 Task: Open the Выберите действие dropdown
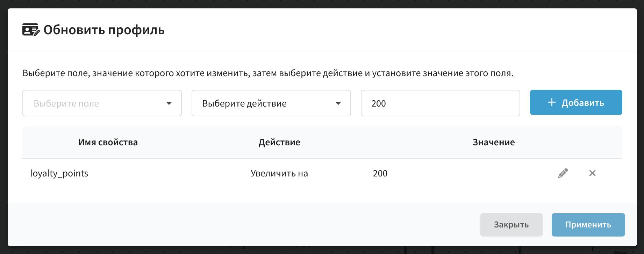coord(271,103)
